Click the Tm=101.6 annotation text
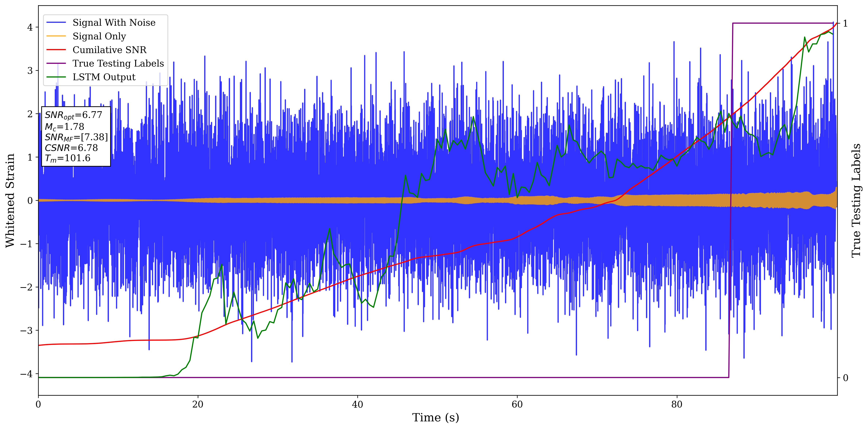Screen dimensions: 868x429 (x=67, y=158)
